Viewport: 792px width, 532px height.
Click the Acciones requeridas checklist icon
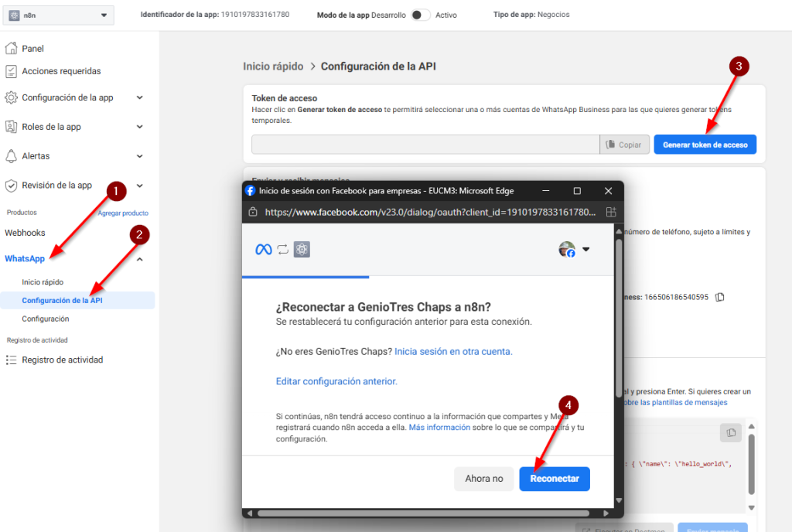[11, 71]
